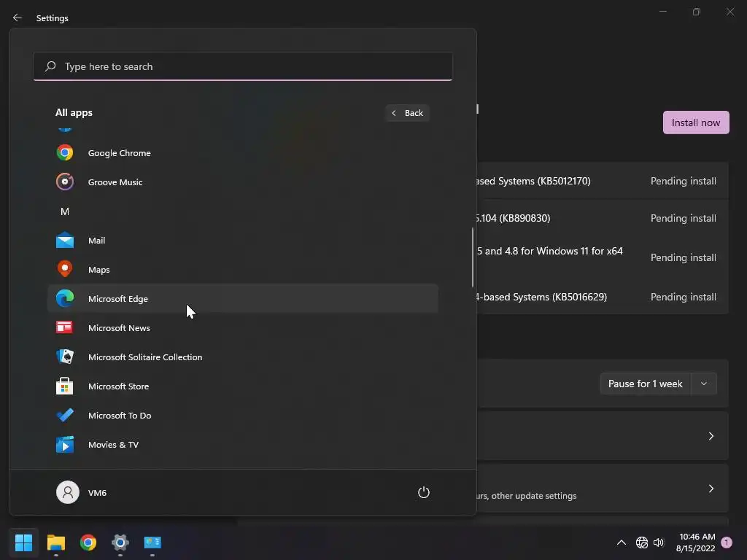
Task: Select KB5012170 pending update row
Action: 603,181
